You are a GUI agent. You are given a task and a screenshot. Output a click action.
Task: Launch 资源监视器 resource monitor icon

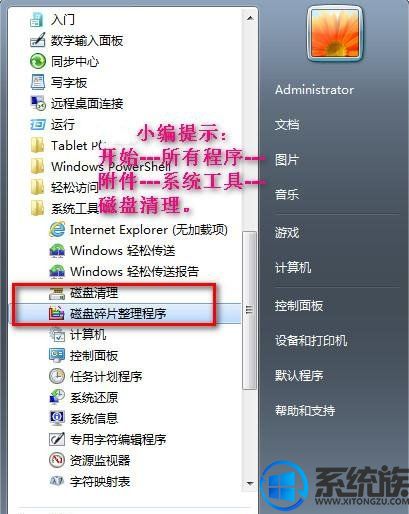57,460
